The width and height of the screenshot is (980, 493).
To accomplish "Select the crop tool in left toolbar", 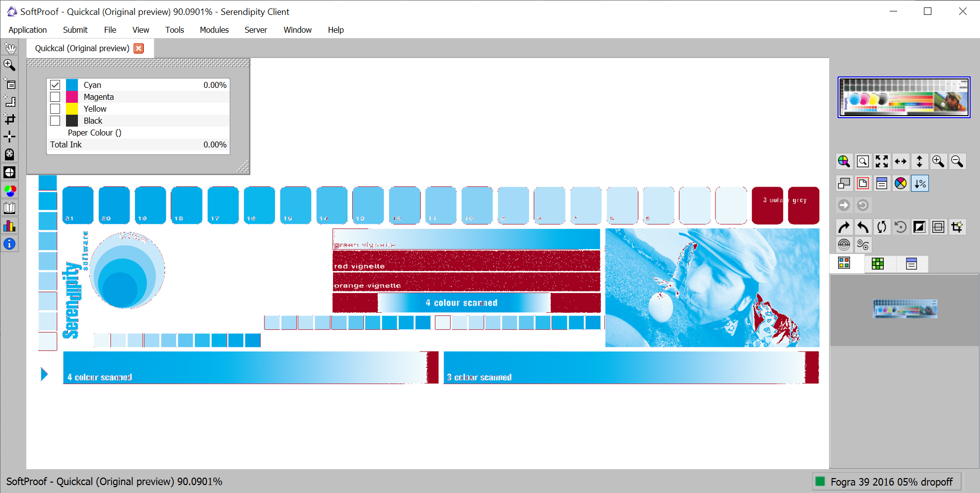I will pyautogui.click(x=9, y=119).
